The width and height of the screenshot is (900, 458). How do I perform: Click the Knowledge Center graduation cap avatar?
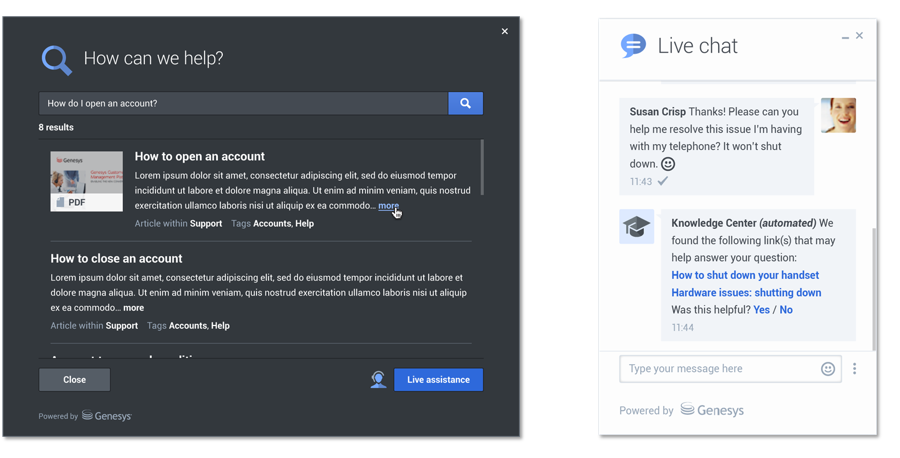(636, 228)
